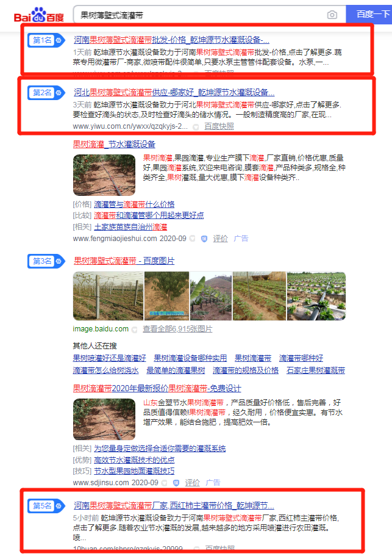Click shield icon beside sdjinsu.com 评价
Viewport: 392px width, 556px height.
tap(176, 483)
